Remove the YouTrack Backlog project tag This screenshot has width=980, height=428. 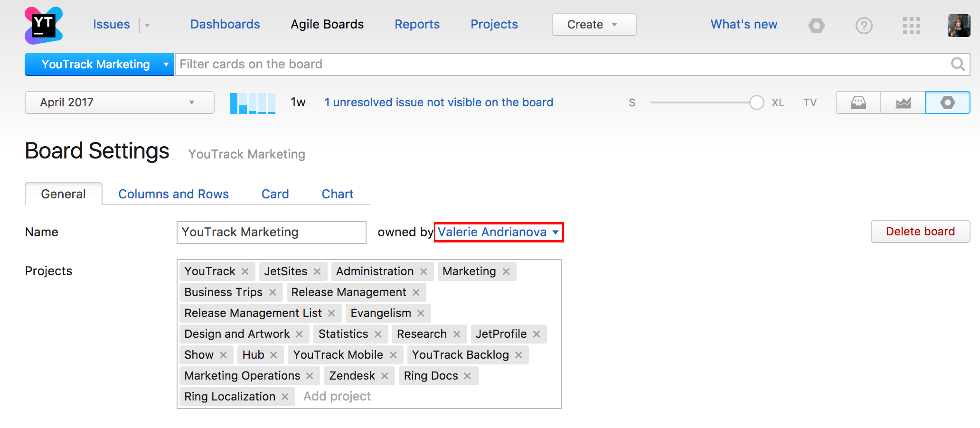point(518,355)
